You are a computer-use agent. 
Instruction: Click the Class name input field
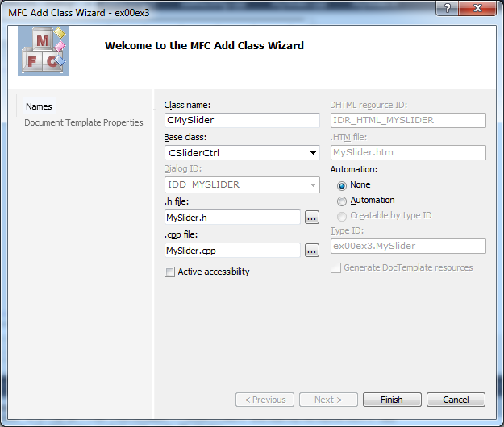(242, 120)
